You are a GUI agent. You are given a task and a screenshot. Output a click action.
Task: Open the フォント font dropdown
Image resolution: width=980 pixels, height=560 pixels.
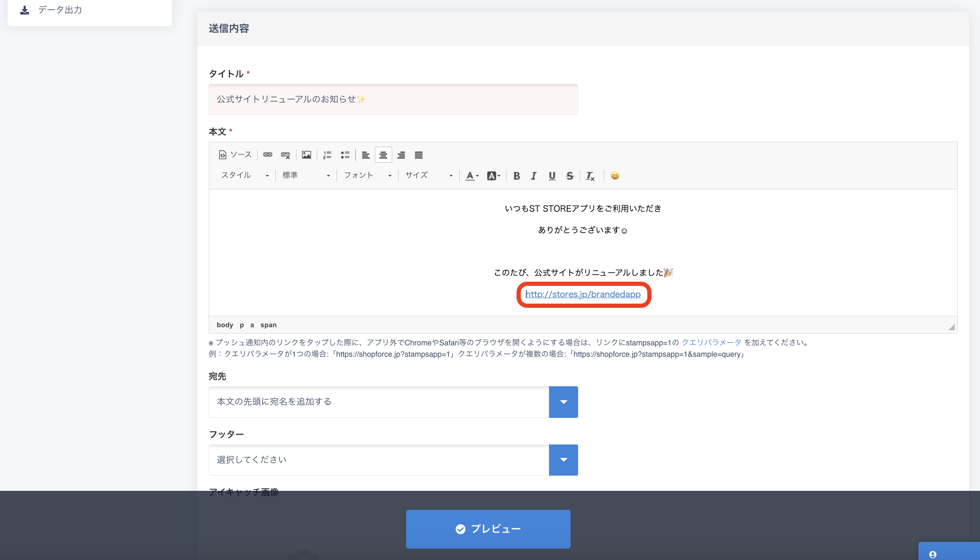[x=367, y=175]
